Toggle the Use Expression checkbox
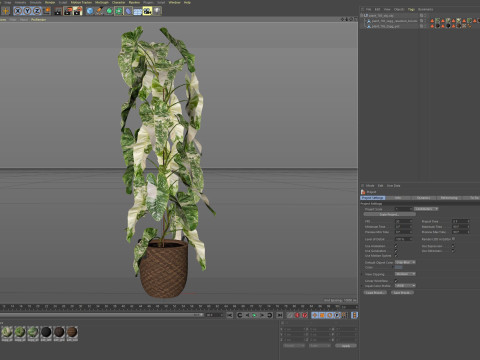Image resolution: width=480 pixels, height=360 pixels. pos(453,246)
